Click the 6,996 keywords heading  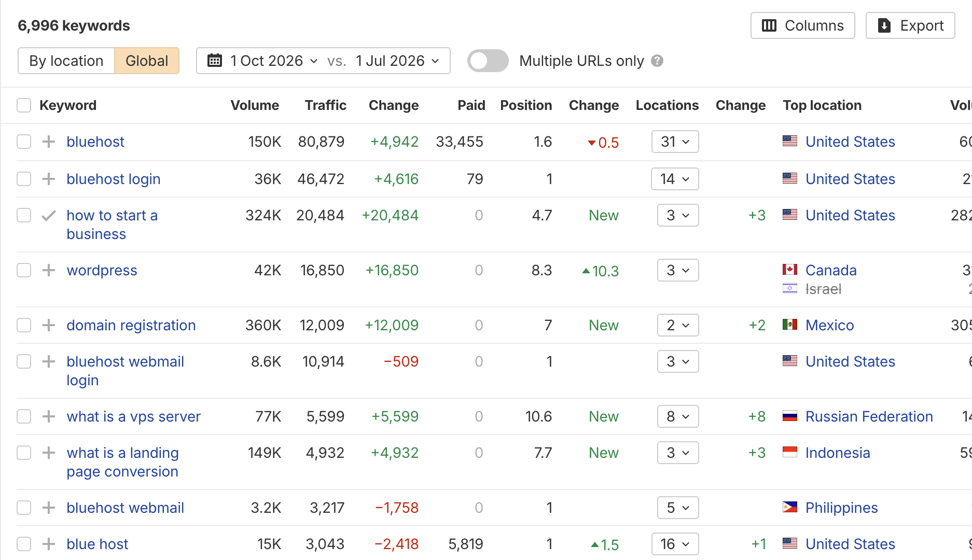[x=74, y=25]
